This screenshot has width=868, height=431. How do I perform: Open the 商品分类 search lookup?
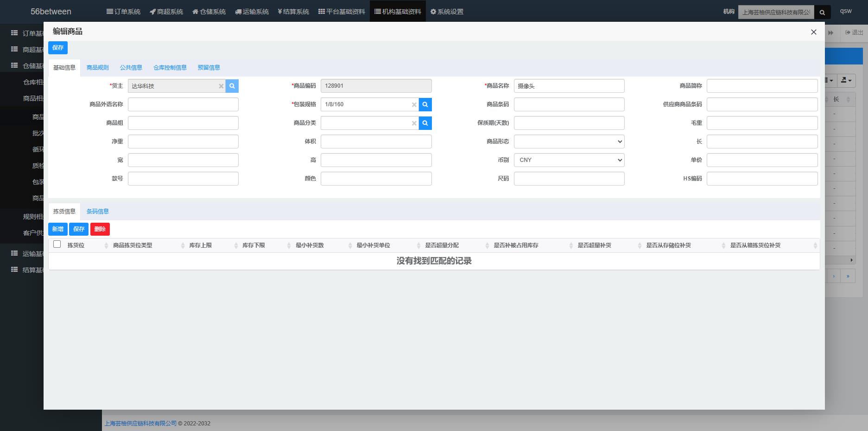click(x=425, y=123)
